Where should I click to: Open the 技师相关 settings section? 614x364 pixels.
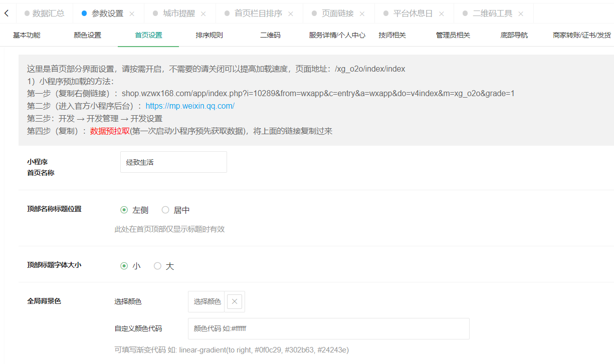pyautogui.click(x=392, y=35)
